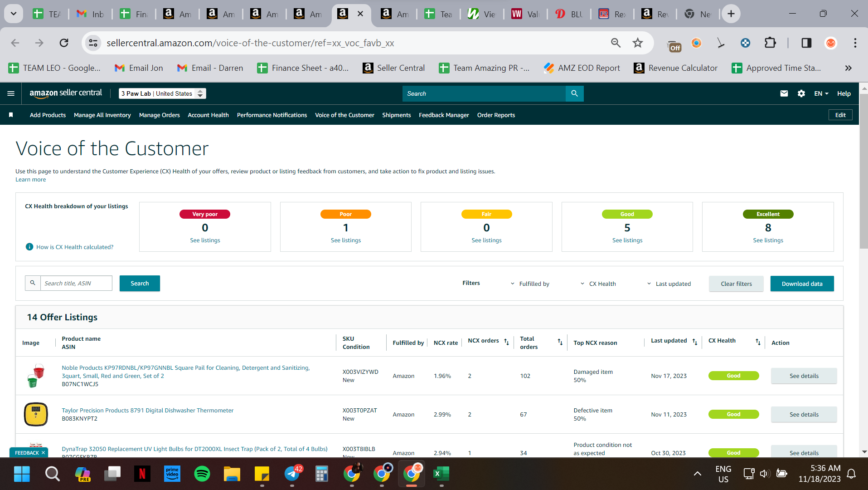Open the Seller Central hamburger menu
The width and height of the screenshot is (868, 490).
(11, 93)
